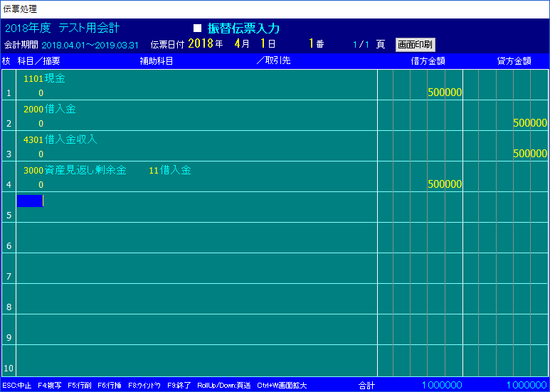Image resolution: width=550 pixels, height=392 pixels.
Task: Select account 4301借入金収入 in row 3
Action: pos(60,139)
